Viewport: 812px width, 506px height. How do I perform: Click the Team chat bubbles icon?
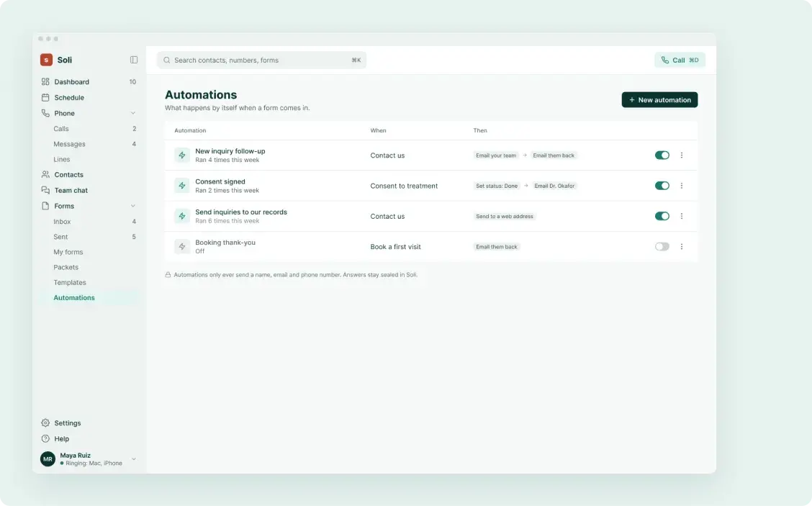click(x=45, y=190)
